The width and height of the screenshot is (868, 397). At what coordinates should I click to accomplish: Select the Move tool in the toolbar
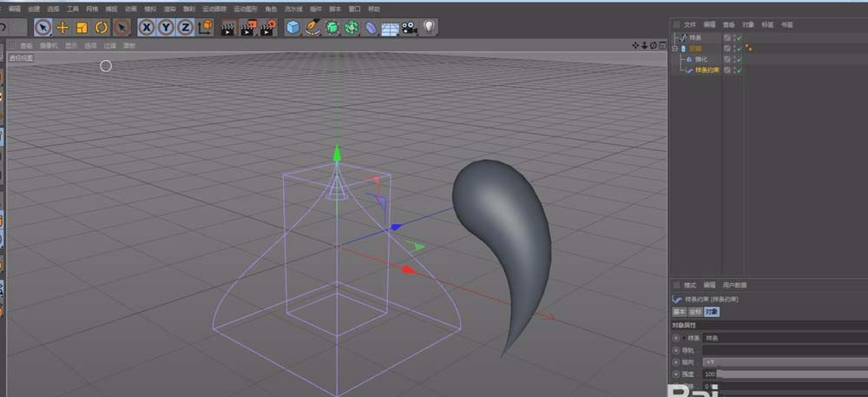pos(62,28)
